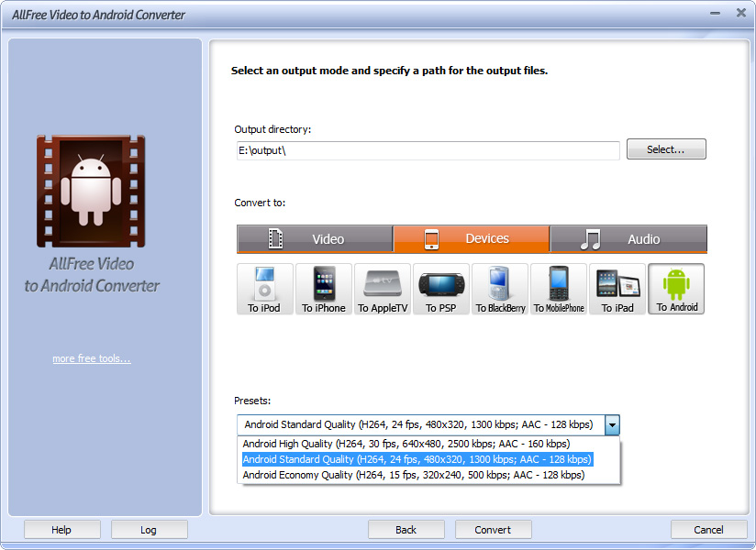Viewport: 756px width, 550px height.
Task: Select Android Standard Quality highlighted list option
Action: click(x=417, y=459)
